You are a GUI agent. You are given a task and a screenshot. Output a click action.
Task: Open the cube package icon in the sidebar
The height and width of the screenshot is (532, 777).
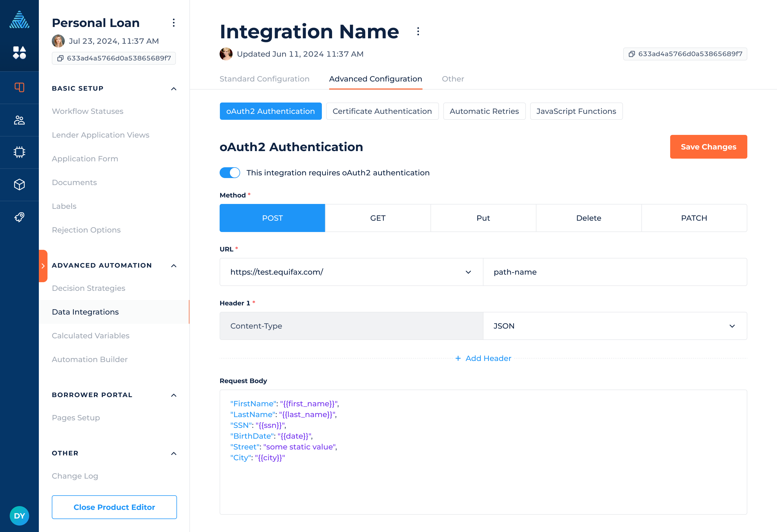click(19, 185)
